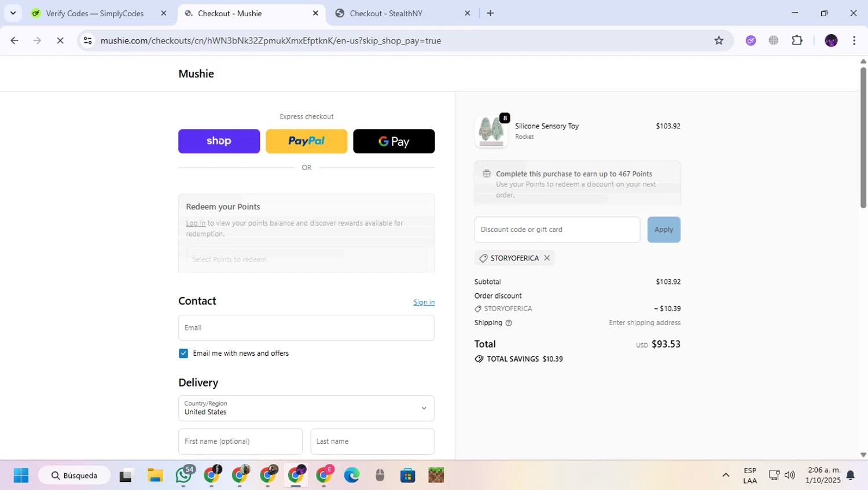Focus the Email input field
This screenshot has width=868, height=490.
306,328
